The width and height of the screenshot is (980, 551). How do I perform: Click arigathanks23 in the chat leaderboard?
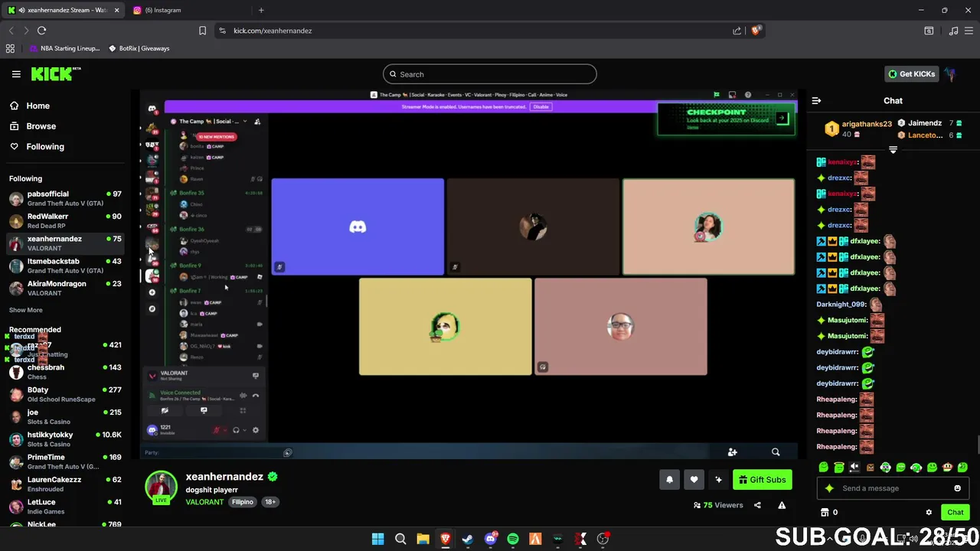coord(867,124)
